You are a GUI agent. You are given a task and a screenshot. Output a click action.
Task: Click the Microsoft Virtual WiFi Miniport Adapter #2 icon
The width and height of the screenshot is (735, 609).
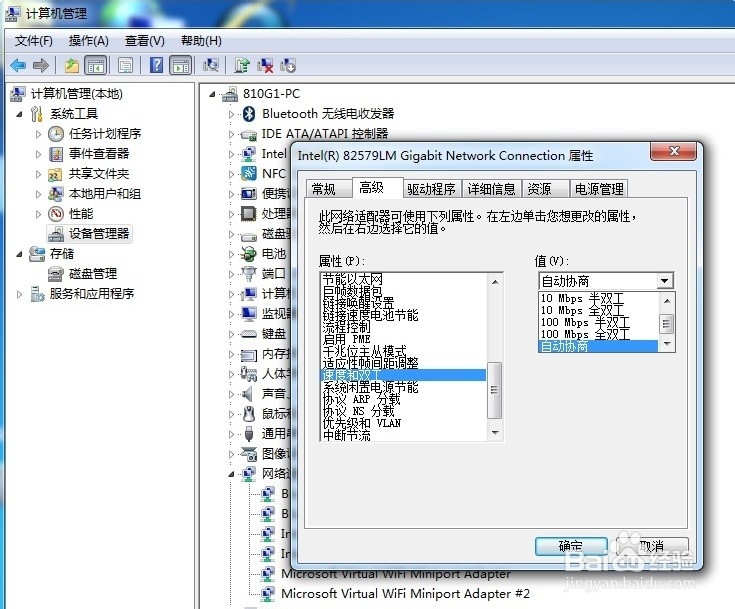[x=268, y=594]
